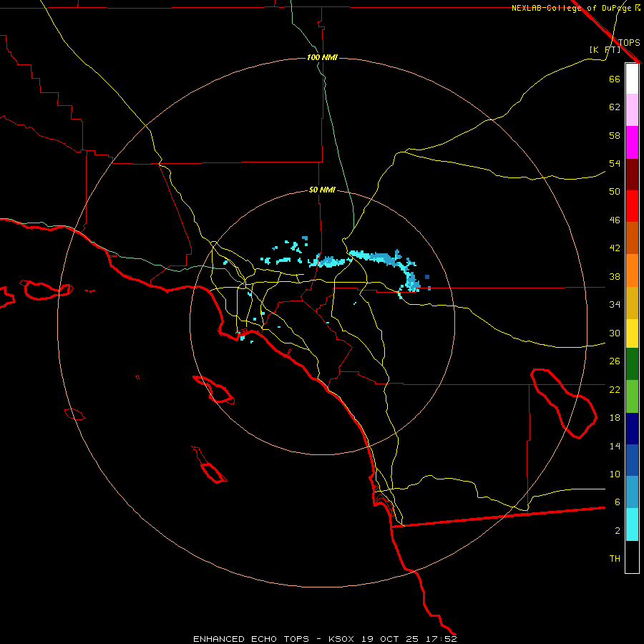Click the 'ENHANCED ECHO TOPS' footer title
Screen dimensions: 644x644
point(250,639)
